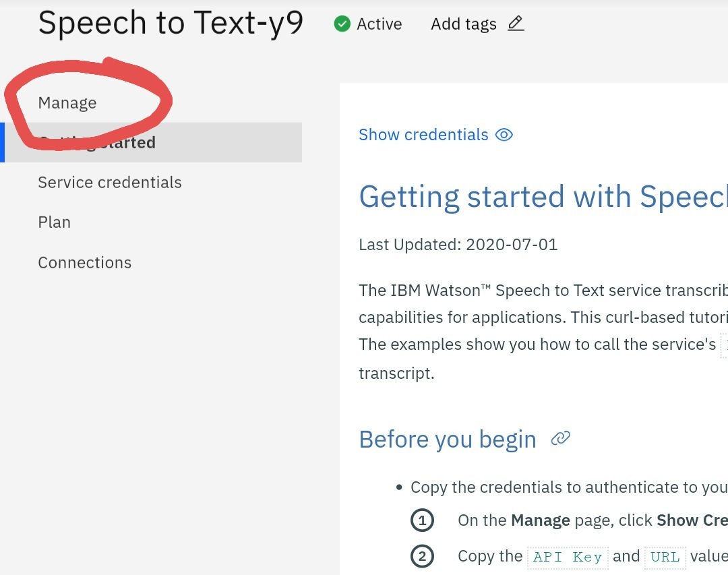Click the Speech to Text-y9 title
This screenshot has height=575, width=728.
(171, 24)
